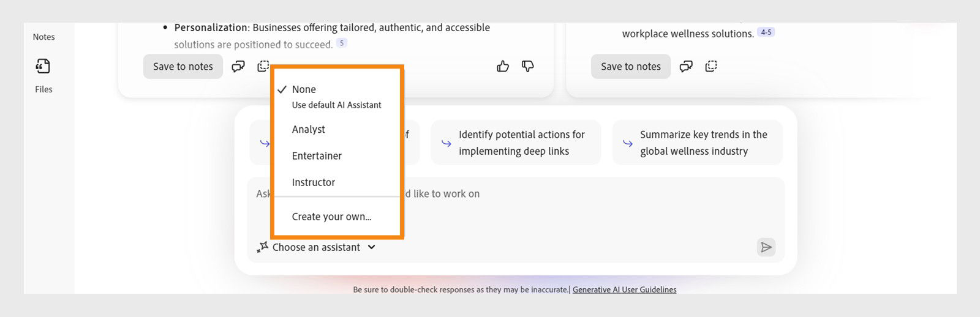Open citation 5 reference badge
Viewport: 980px width, 317px height.
(342, 43)
